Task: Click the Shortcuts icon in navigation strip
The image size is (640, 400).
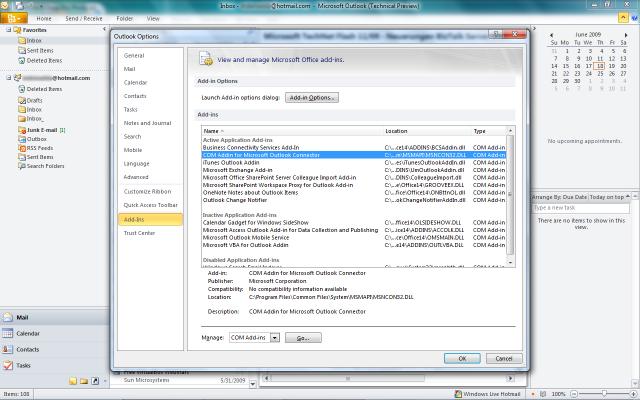Action: pos(95,381)
